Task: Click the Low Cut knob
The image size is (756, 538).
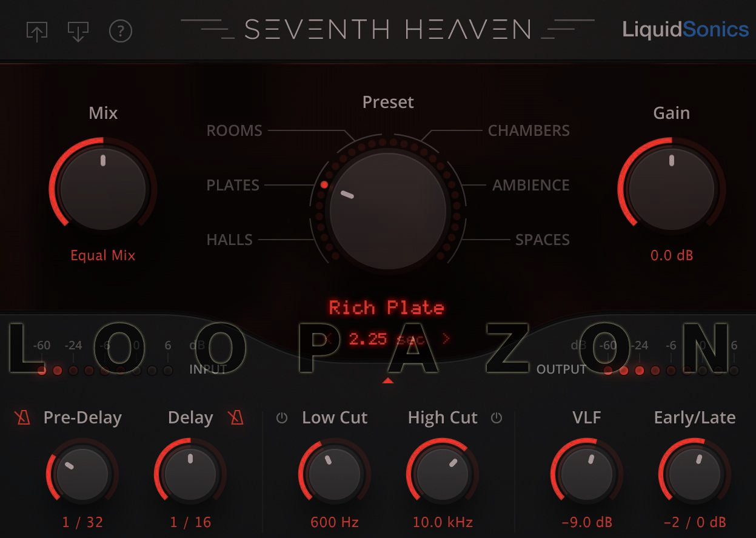Action: click(x=335, y=475)
